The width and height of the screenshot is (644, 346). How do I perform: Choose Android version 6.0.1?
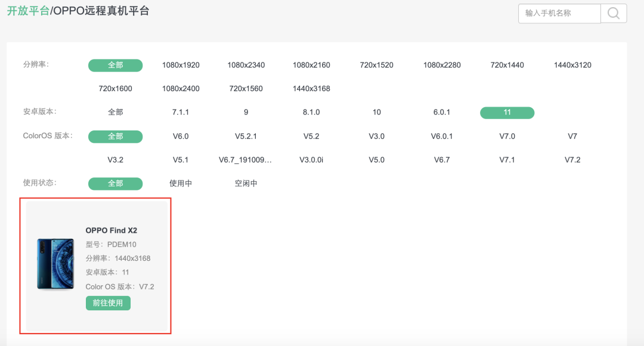(442, 113)
